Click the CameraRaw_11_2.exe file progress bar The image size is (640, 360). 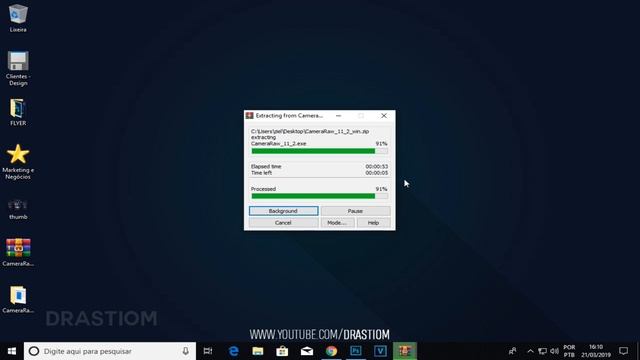click(x=320, y=151)
